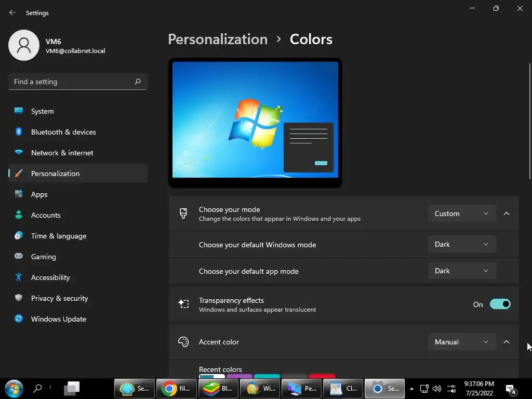Switch to Personalization control panel taskbar window
Screen dimensions: 532x399
(301, 389)
